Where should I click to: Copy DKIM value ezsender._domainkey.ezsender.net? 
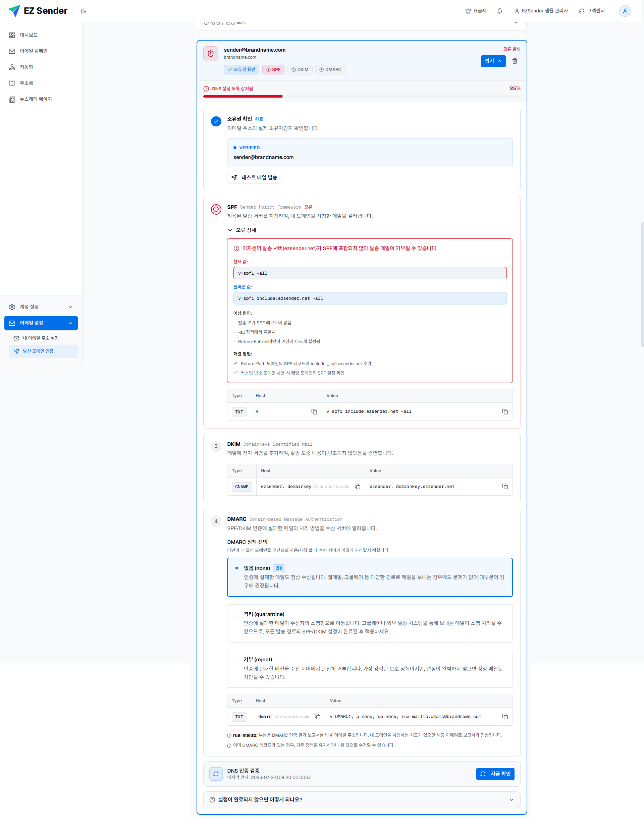505,486
